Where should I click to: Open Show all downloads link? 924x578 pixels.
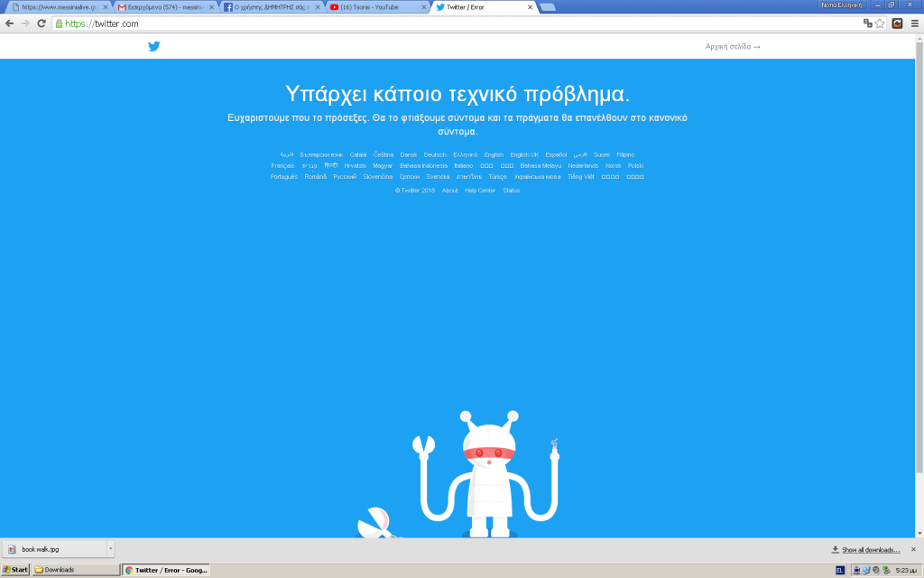tap(871, 550)
